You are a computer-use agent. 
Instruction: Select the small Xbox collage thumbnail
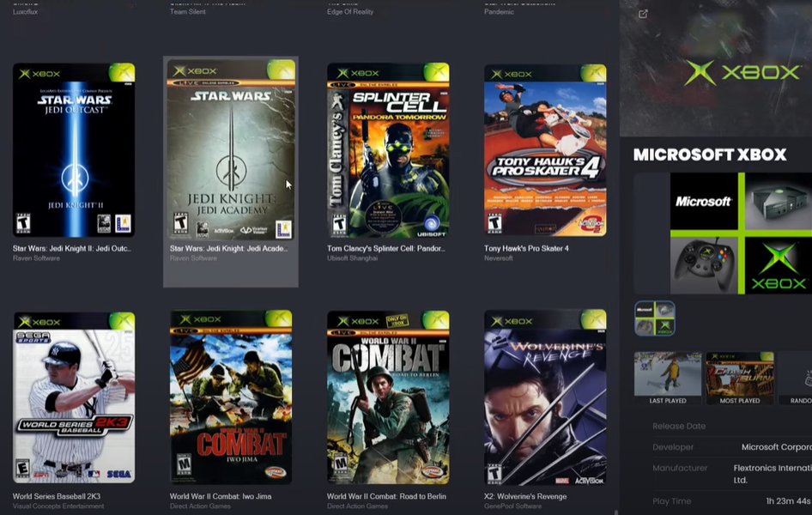(x=654, y=318)
